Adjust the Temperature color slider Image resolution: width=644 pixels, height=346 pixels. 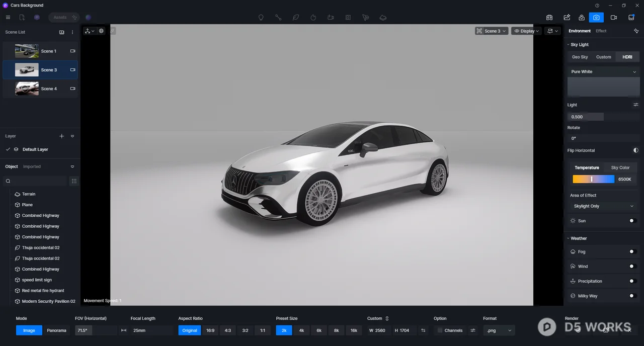coord(593,179)
